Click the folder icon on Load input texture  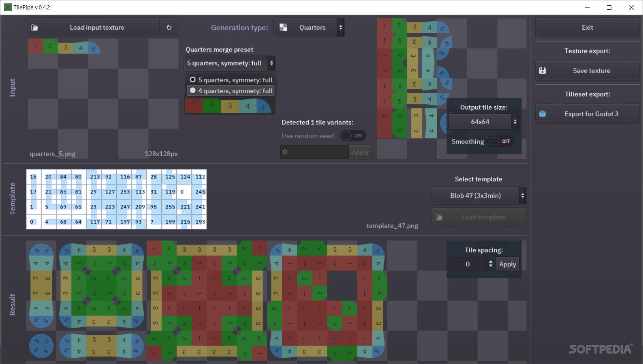point(35,27)
